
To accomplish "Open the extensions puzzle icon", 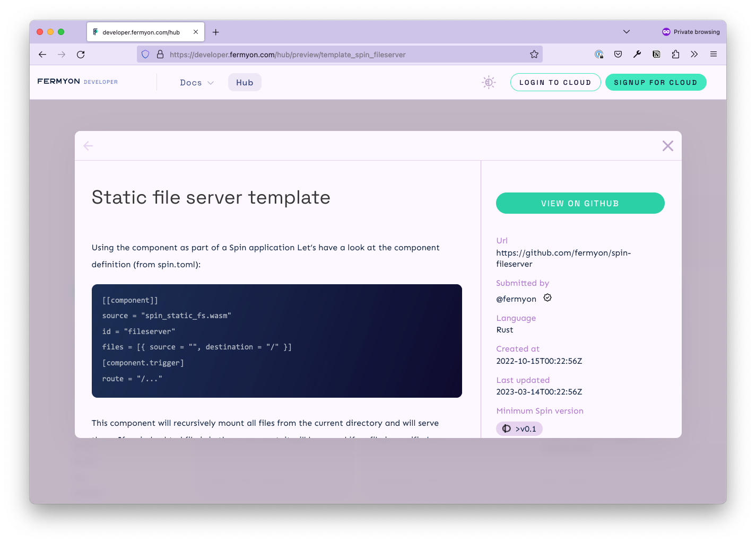I will point(675,54).
